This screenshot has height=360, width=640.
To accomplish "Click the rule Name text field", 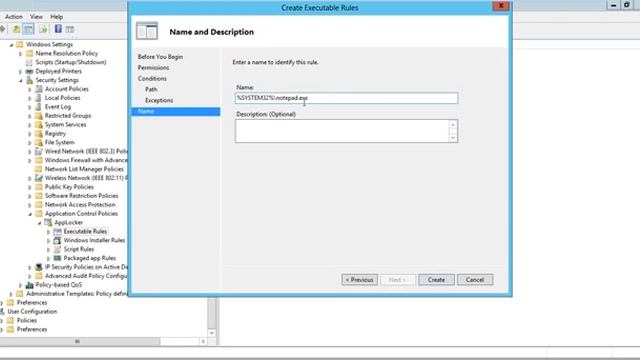I will click(346, 98).
